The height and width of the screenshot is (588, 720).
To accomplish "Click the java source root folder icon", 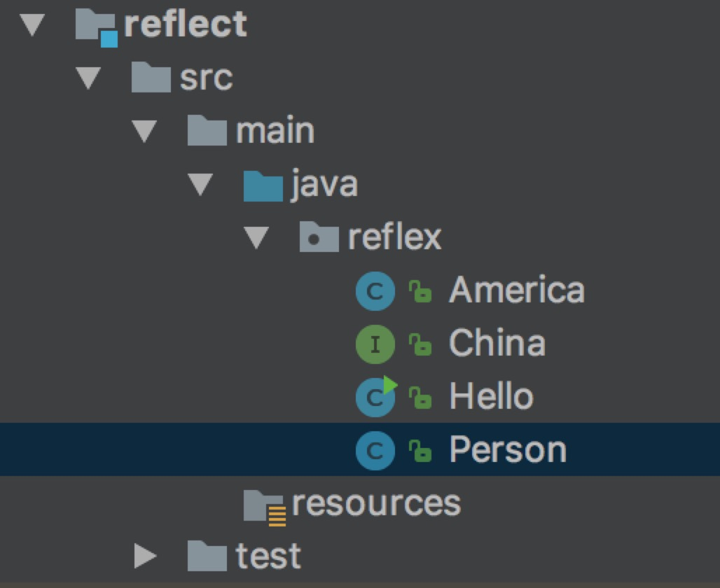I will tap(263, 185).
